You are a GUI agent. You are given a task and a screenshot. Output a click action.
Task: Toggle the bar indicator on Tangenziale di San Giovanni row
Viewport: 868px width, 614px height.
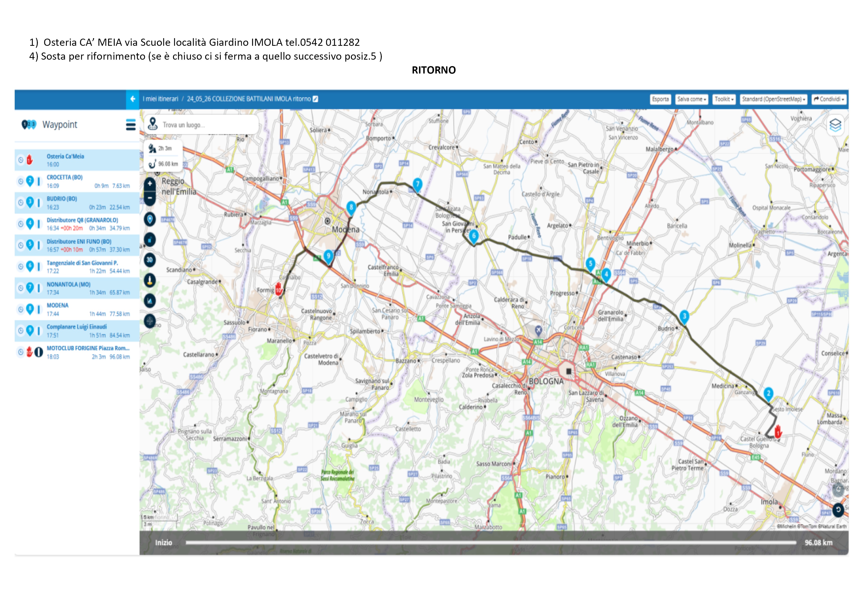39,267
